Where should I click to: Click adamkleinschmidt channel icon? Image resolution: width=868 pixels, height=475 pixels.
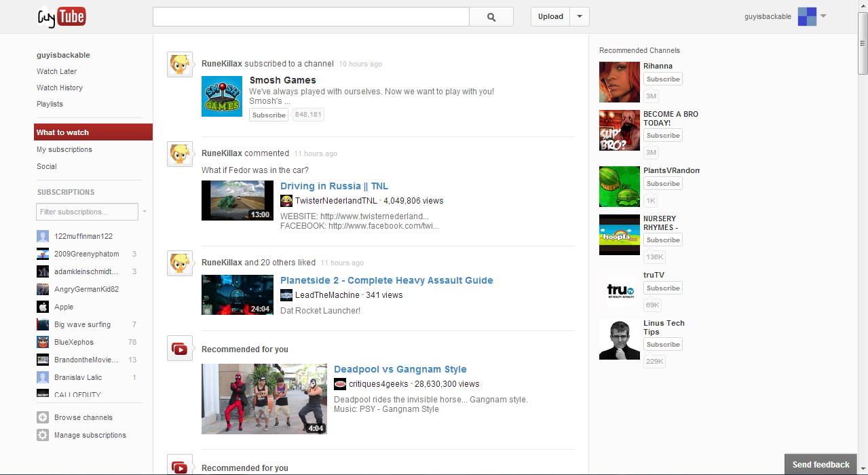coord(43,271)
